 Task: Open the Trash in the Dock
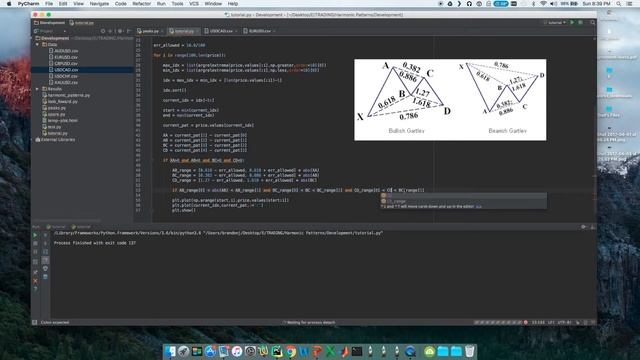pyautogui.click(x=470, y=351)
